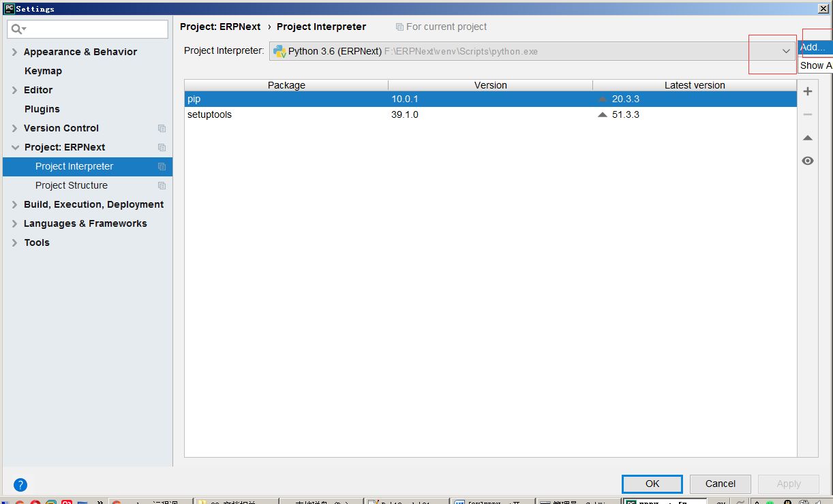
Task: Click upgrade arrow next to 20.3.3
Action: (603, 99)
